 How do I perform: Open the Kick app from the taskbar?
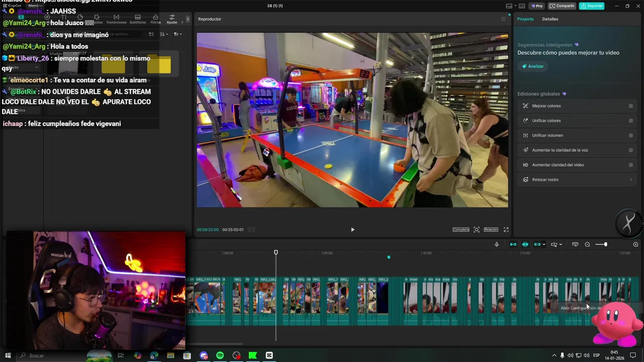253,355
